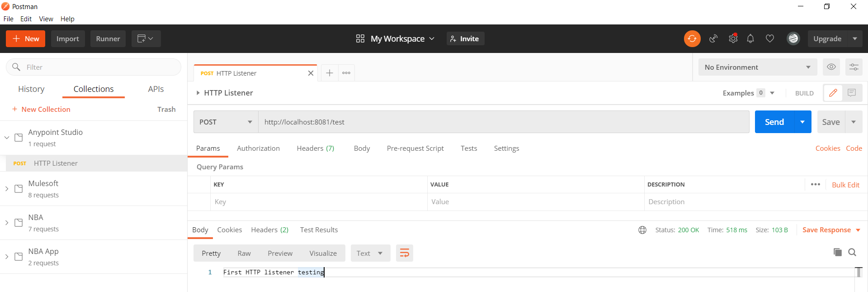
Task: Open the settings gear icon
Action: 733,38
